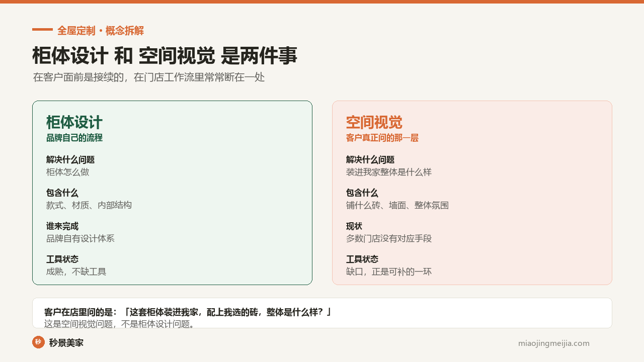
Task: Select the 全屋定制・概念拆解 section tag
Action: (x=101, y=31)
